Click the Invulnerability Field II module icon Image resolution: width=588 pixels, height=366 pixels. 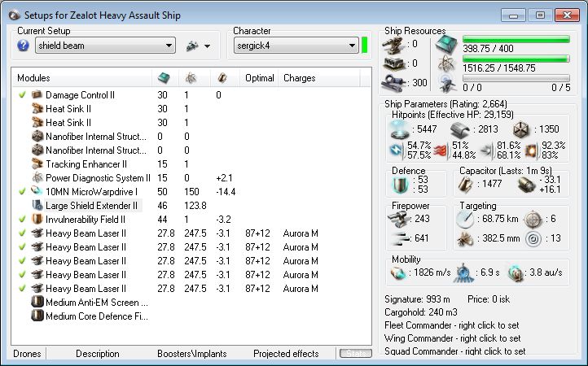(37, 219)
